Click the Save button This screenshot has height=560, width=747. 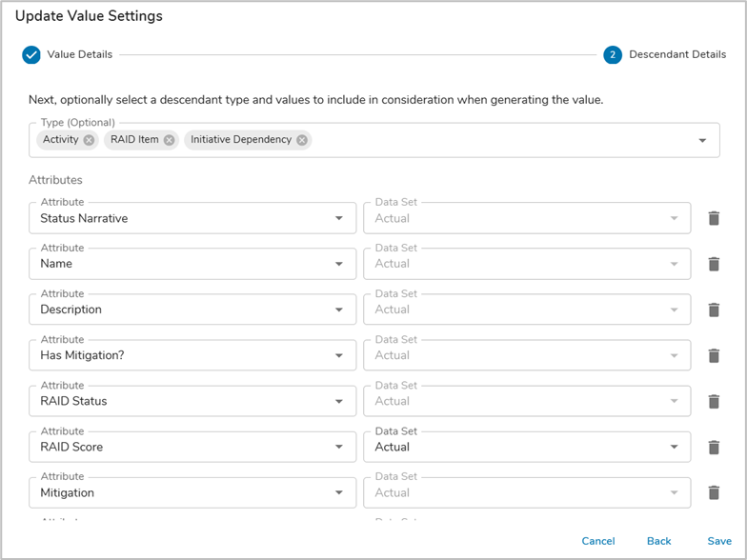coord(719,541)
